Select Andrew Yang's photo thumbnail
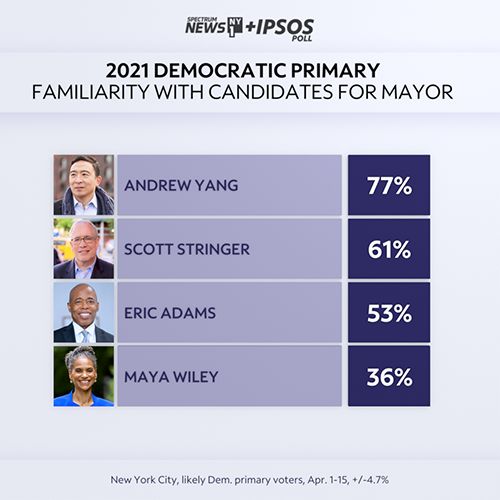 (x=84, y=185)
